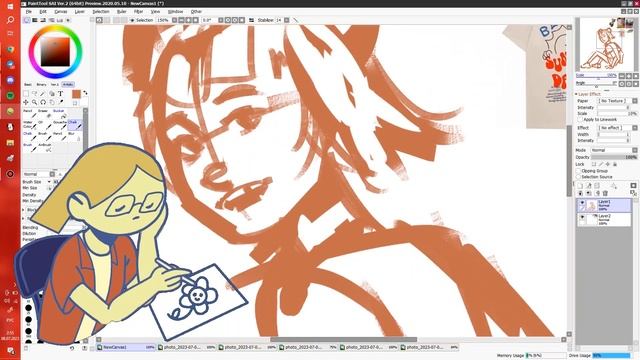640x360 pixels.
Task: Choose the highlighted Chalk brush
Action: 75,125
